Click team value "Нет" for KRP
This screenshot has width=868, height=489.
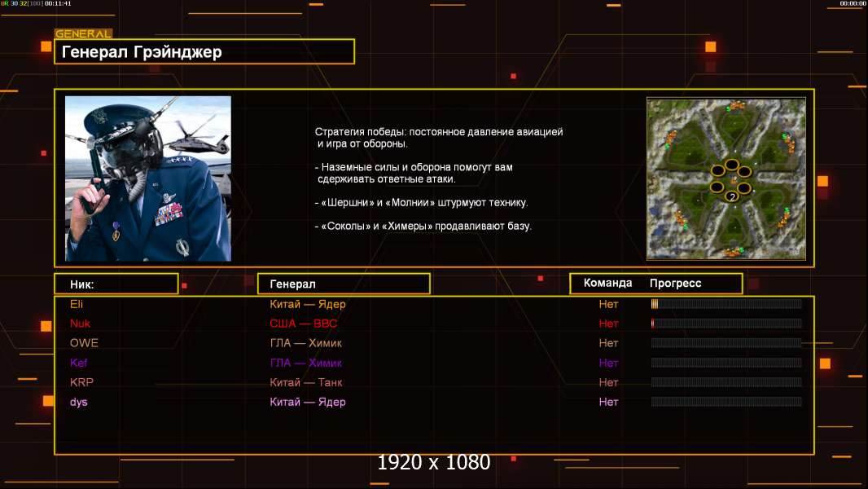pos(608,382)
